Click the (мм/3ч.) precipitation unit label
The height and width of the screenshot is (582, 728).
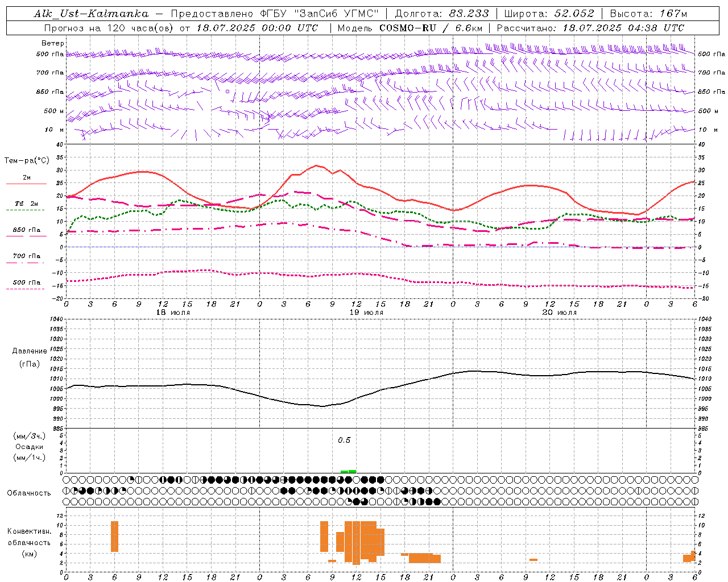(30, 436)
